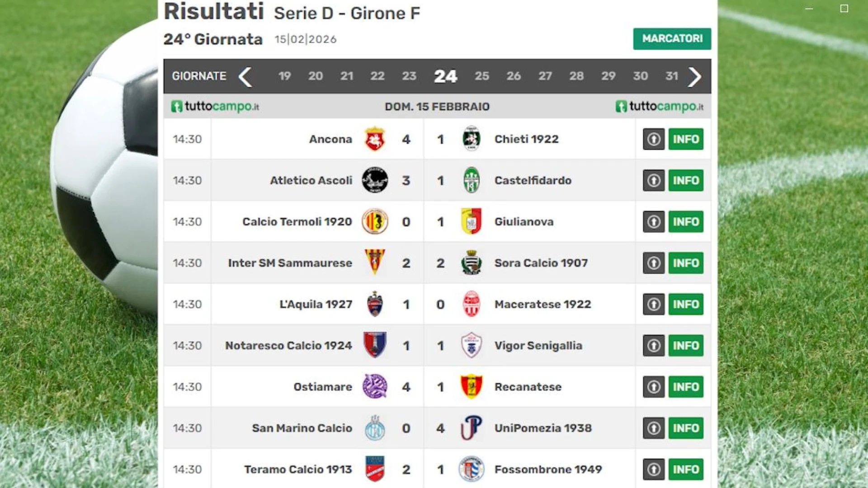868x488 pixels.
Task: Click the UniPomezia 1938 crest
Action: [x=472, y=428]
